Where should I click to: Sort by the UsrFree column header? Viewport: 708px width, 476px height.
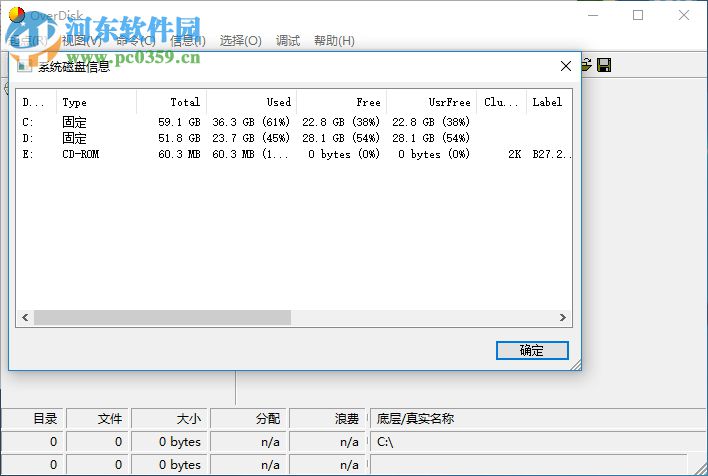click(431, 102)
